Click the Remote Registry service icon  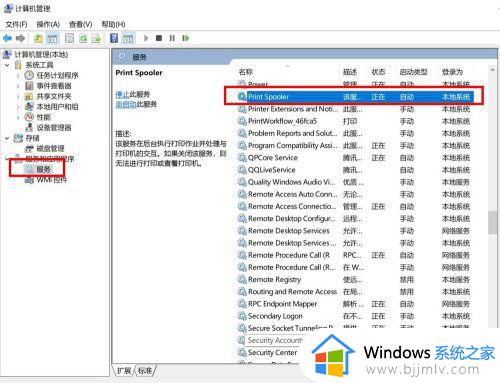242,280
